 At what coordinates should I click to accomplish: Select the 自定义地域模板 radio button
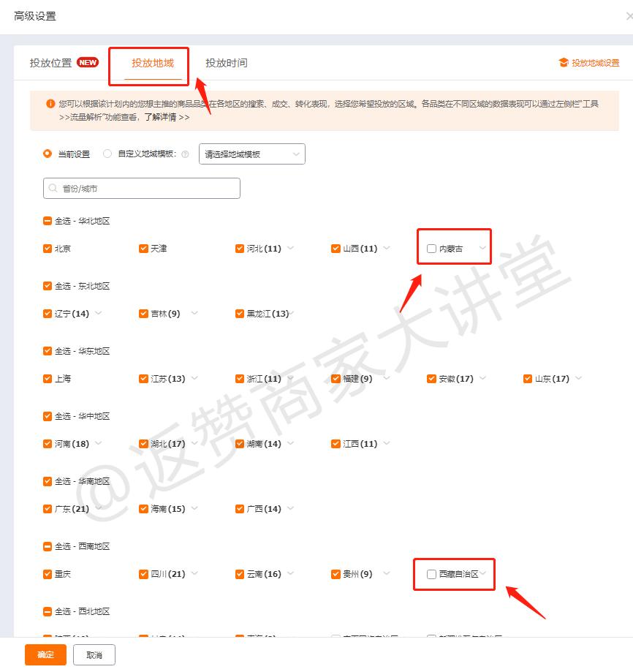107,154
